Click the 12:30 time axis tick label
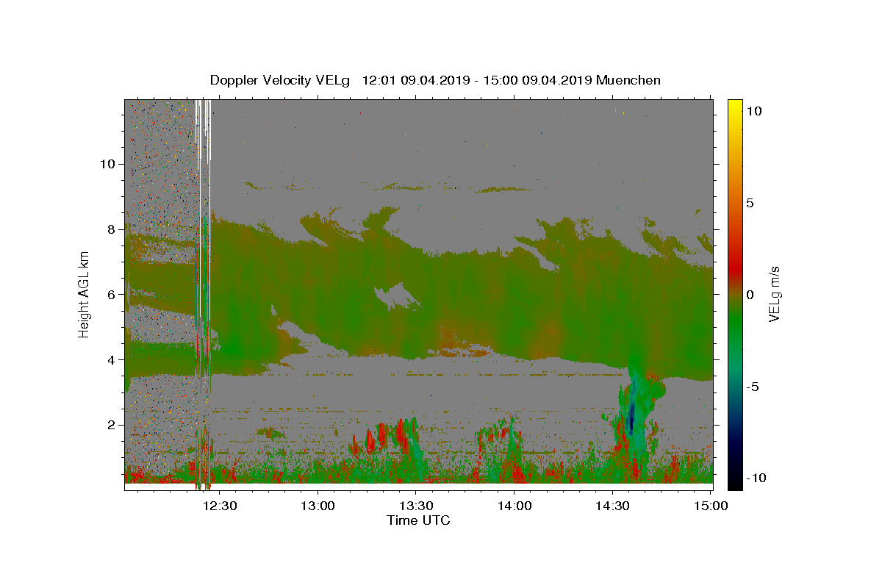This screenshot has height=588, width=882. pos(220,506)
